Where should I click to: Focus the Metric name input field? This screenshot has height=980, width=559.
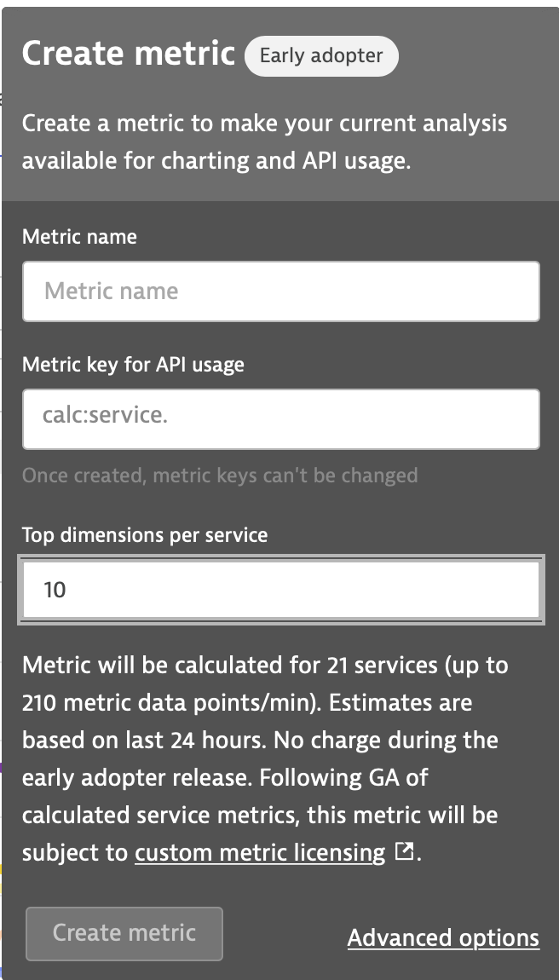280,291
